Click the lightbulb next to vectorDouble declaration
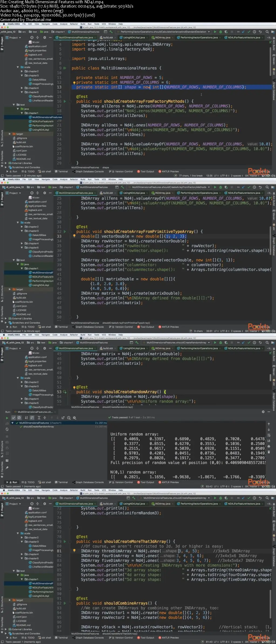The image size is (276, 644). click(74, 236)
